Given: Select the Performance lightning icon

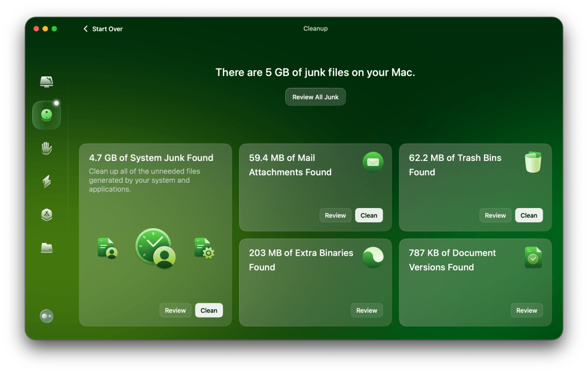Looking at the screenshot, I should [x=46, y=181].
